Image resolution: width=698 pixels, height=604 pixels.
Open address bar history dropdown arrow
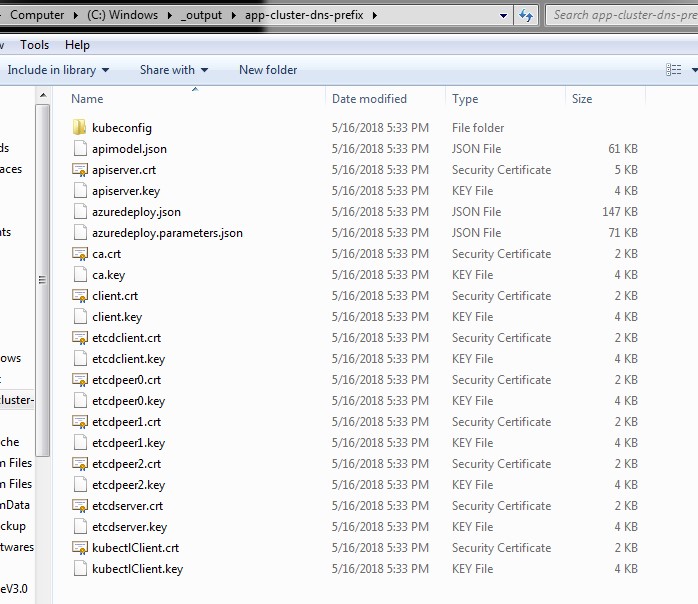pyautogui.click(x=503, y=16)
